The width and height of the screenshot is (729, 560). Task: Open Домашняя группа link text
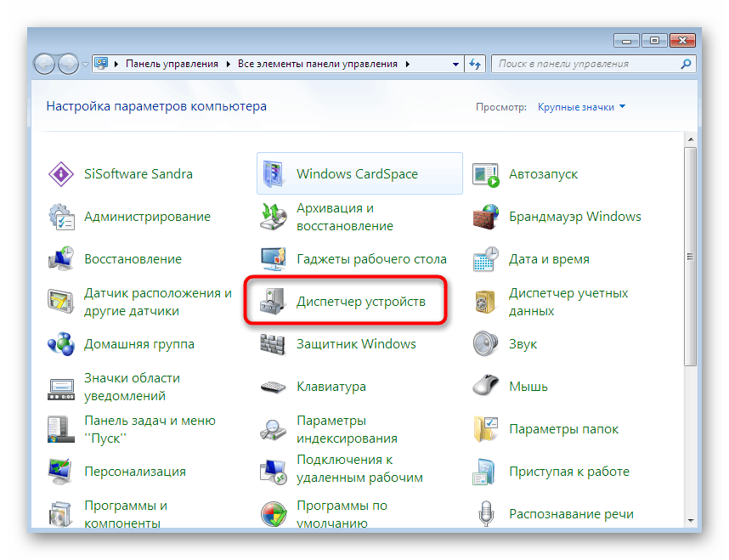pyautogui.click(x=139, y=345)
